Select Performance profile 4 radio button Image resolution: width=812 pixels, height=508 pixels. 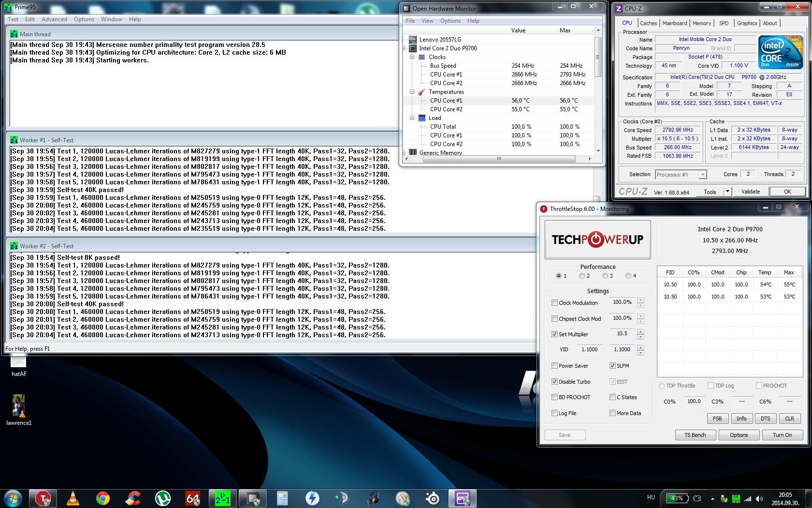(x=628, y=276)
